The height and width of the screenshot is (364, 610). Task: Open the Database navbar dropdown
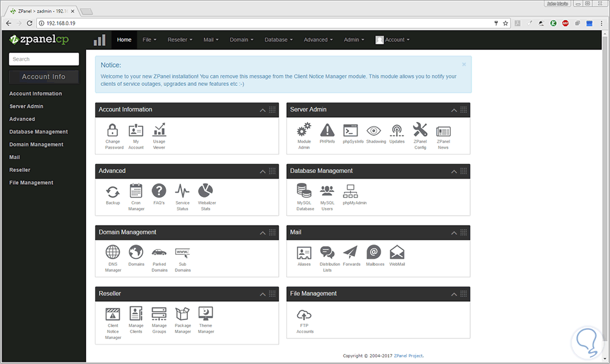click(279, 40)
